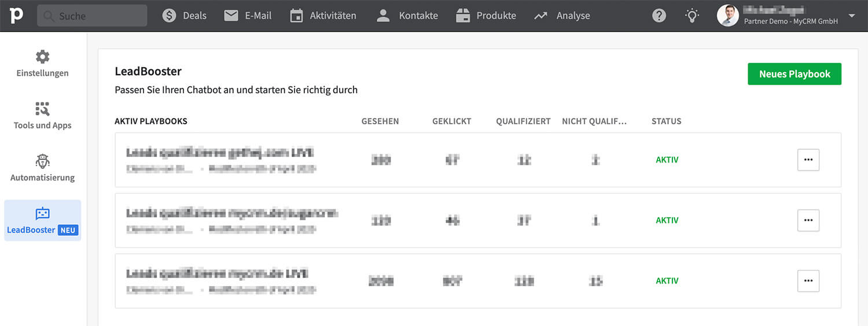Open Kontakte in top navigation
Viewport: 868px width, 326px height.
[407, 16]
